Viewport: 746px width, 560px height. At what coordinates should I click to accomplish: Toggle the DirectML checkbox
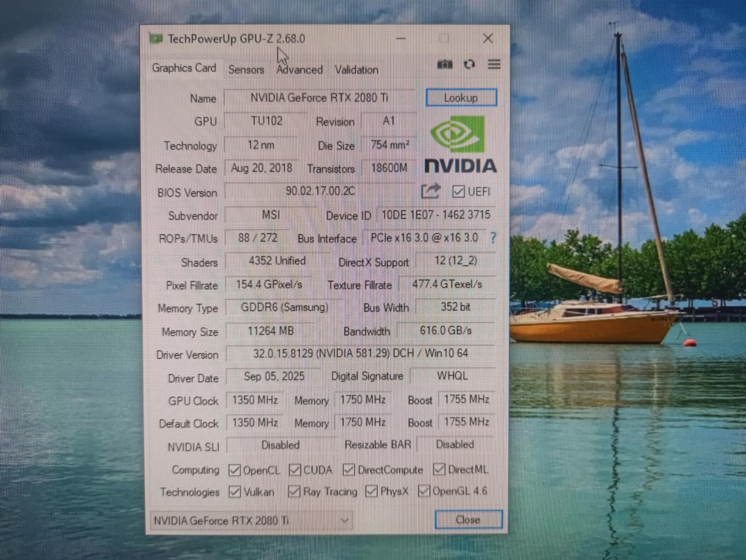point(439,469)
